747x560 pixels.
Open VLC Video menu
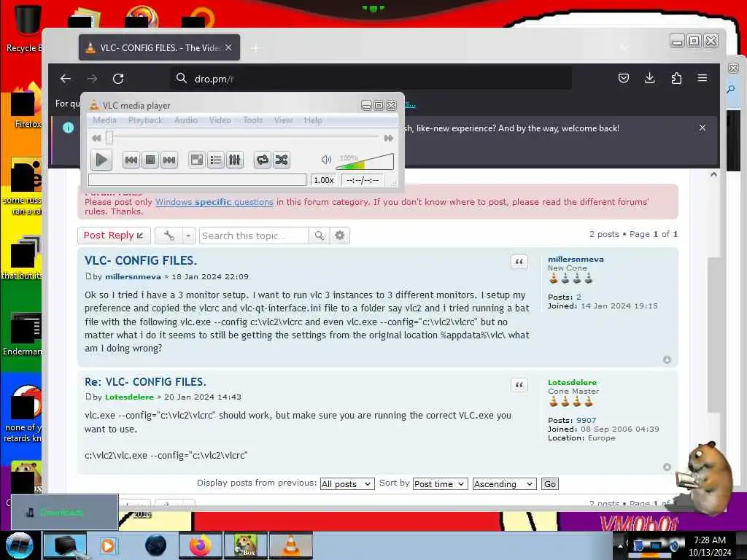tap(220, 120)
